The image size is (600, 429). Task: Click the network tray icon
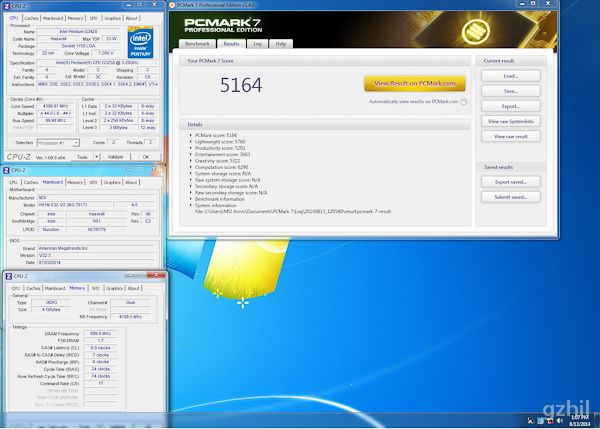pos(540,421)
